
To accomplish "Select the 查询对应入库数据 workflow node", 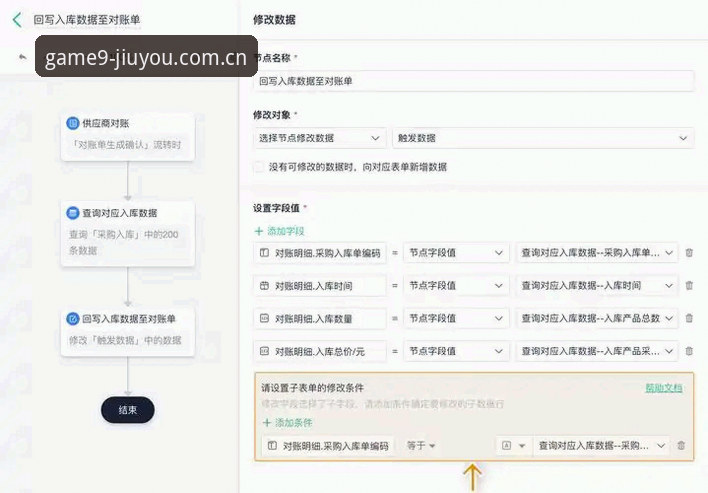I will [x=128, y=234].
